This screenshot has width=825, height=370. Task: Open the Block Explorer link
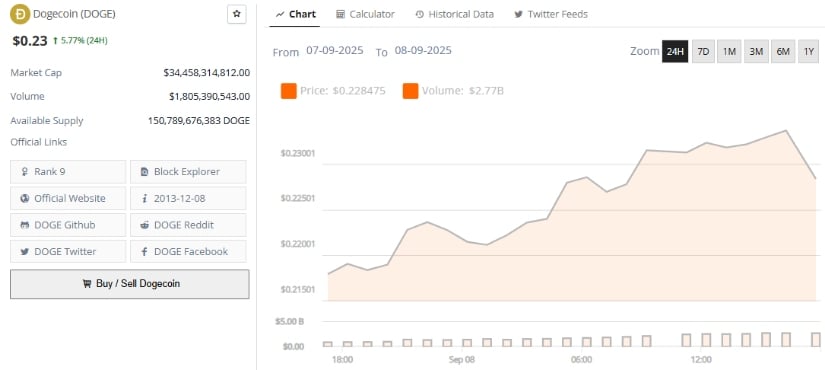(188, 172)
